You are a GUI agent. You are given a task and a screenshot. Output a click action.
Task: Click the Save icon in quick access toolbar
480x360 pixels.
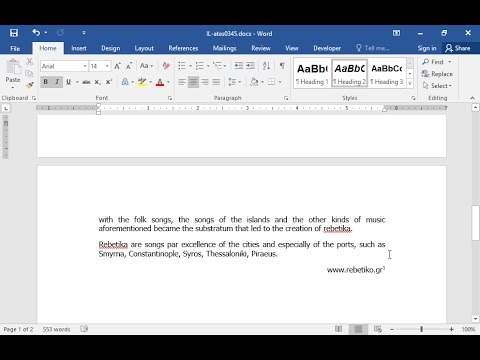coord(14,33)
